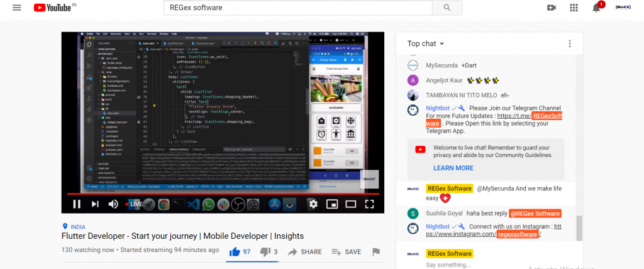Screen dimensions: 644x269
Task: Click the REGex Software owner badge message
Action: pos(449,189)
